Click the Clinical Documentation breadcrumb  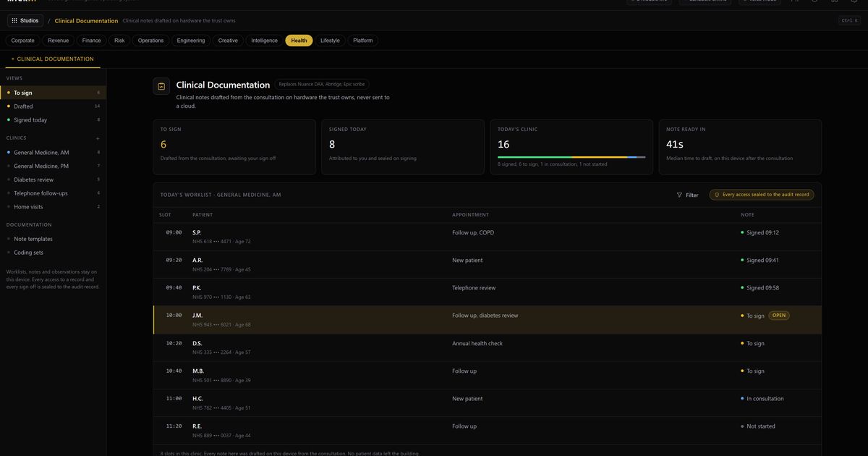(86, 20)
